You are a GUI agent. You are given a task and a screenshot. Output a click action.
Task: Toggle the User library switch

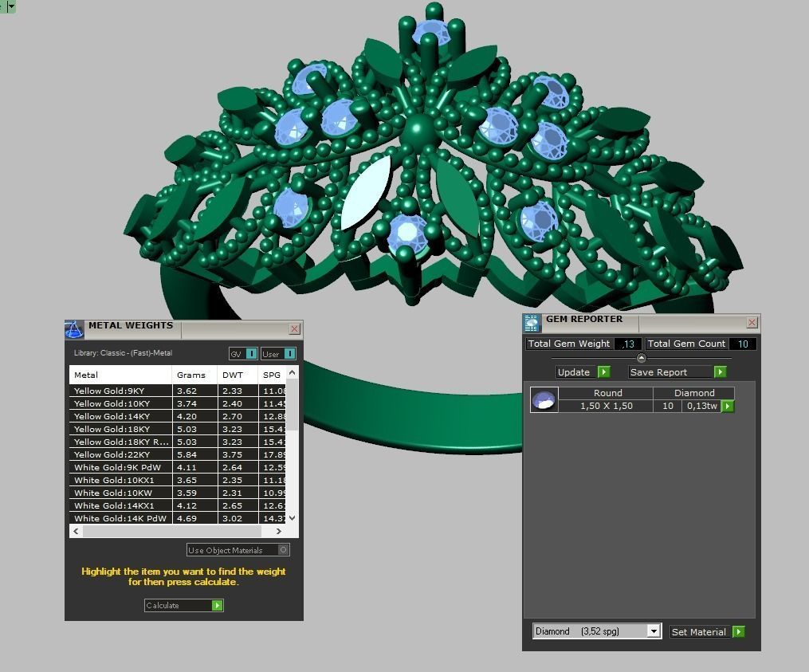[290, 354]
